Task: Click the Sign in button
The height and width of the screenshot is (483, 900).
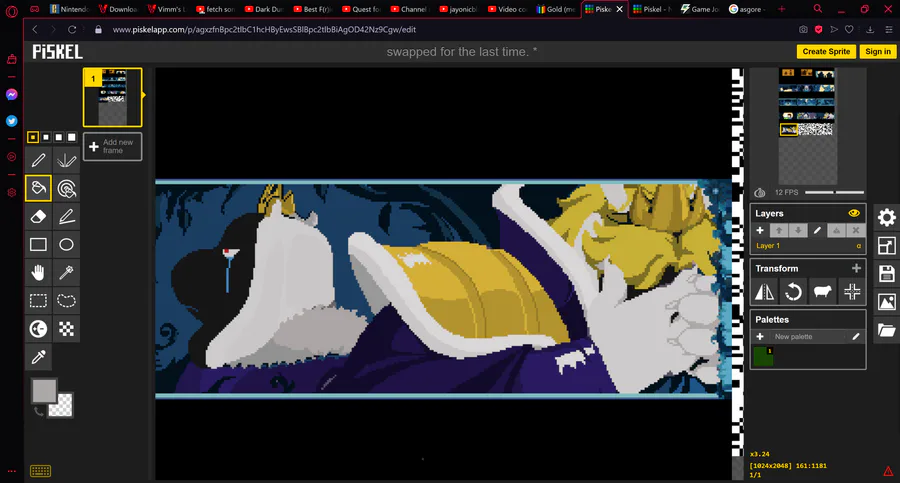Action: [878, 52]
